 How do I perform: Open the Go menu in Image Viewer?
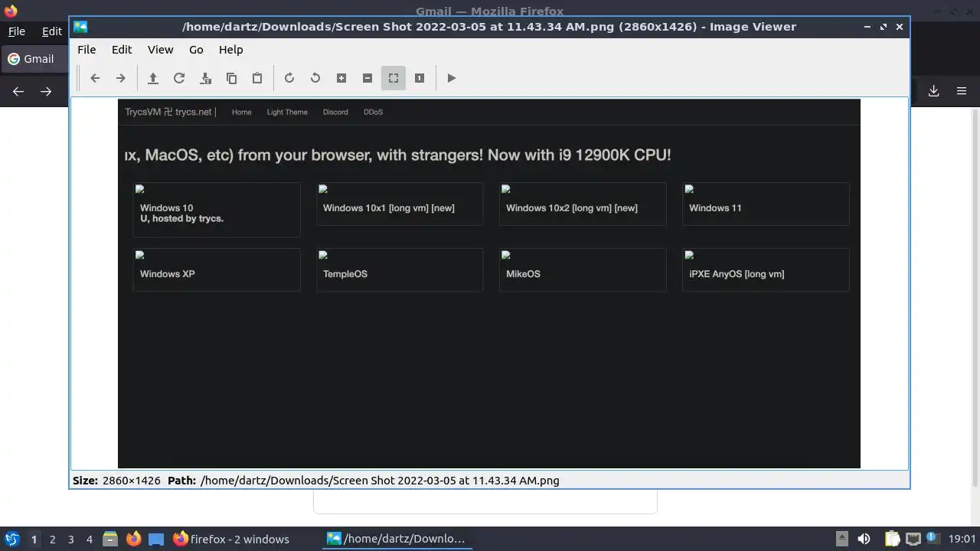pyautogui.click(x=196, y=50)
